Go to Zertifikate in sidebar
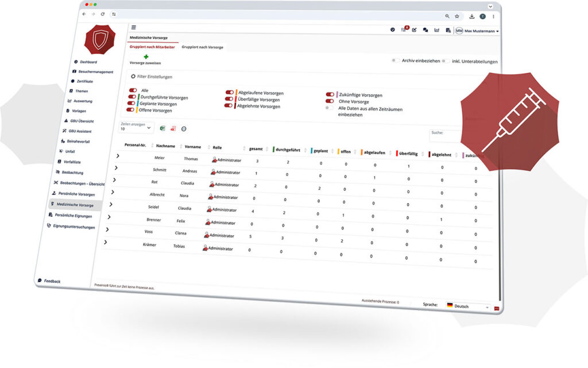 point(82,81)
